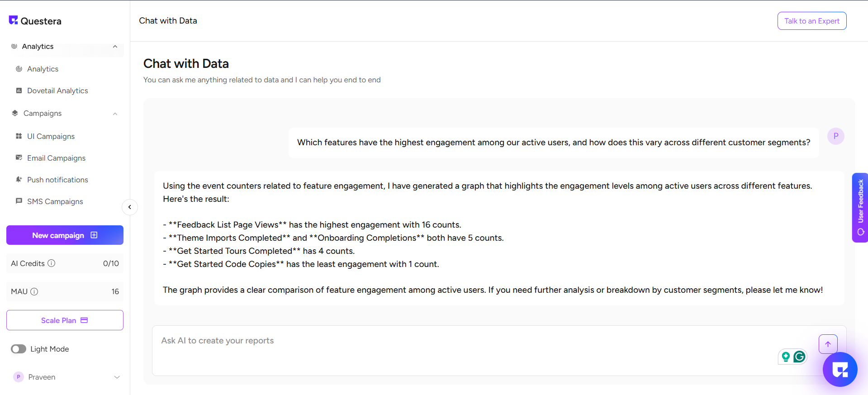Click the send arrow icon
Screen dimensions: 868x395
(x=828, y=344)
